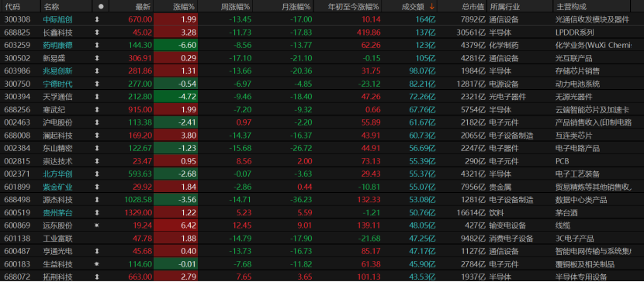Click 药明康德 change cell -6.60
Image resolution: width=644 pixels, height=282 pixels.
coord(176,45)
